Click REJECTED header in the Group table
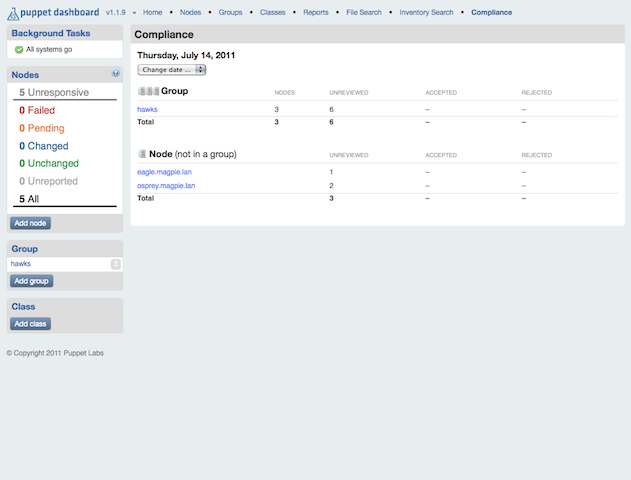This screenshot has height=480, width=631. coord(537,93)
